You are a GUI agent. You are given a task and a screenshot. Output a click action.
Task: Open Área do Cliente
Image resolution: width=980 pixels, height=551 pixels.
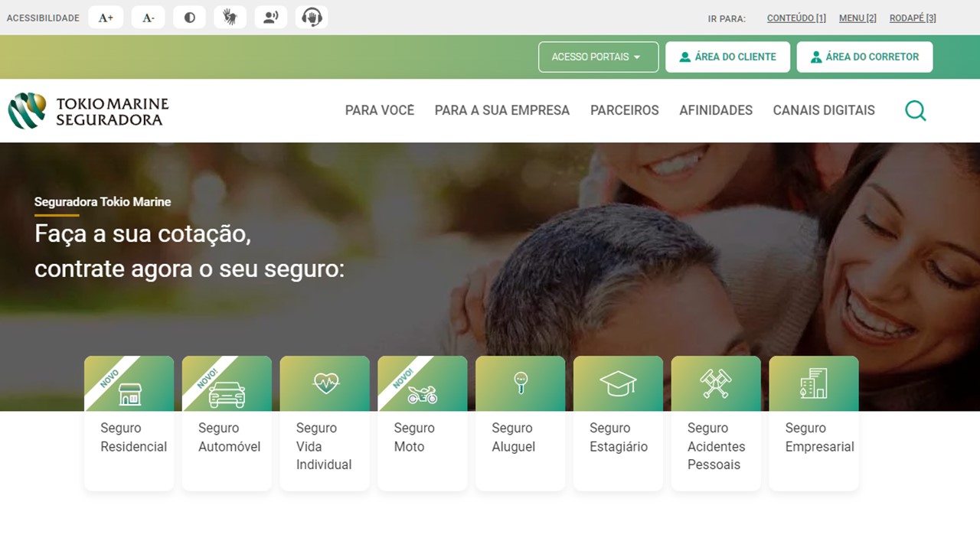tap(727, 57)
